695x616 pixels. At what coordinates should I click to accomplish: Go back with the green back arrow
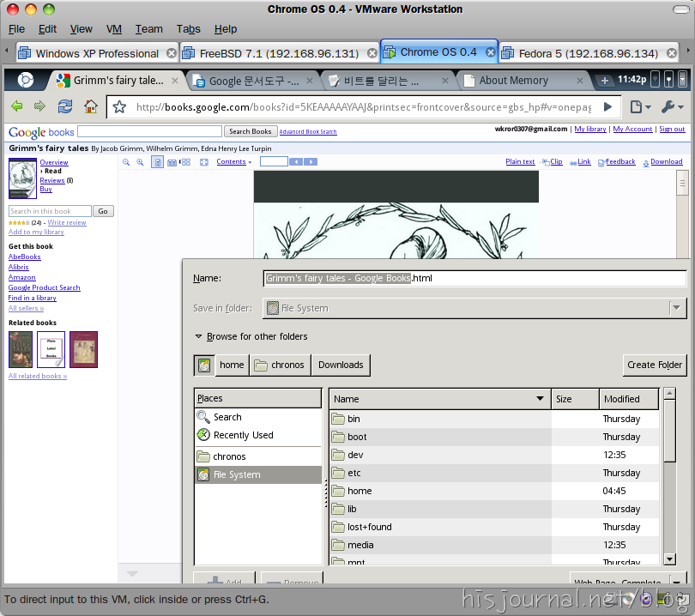pyautogui.click(x=17, y=106)
